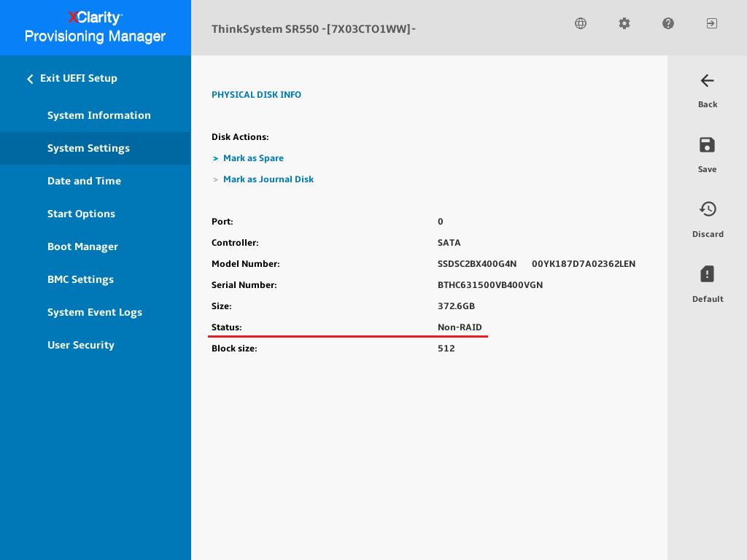Open the language selection globe icon
Viewport: 747px width, 560px height.
pos(581,23)
